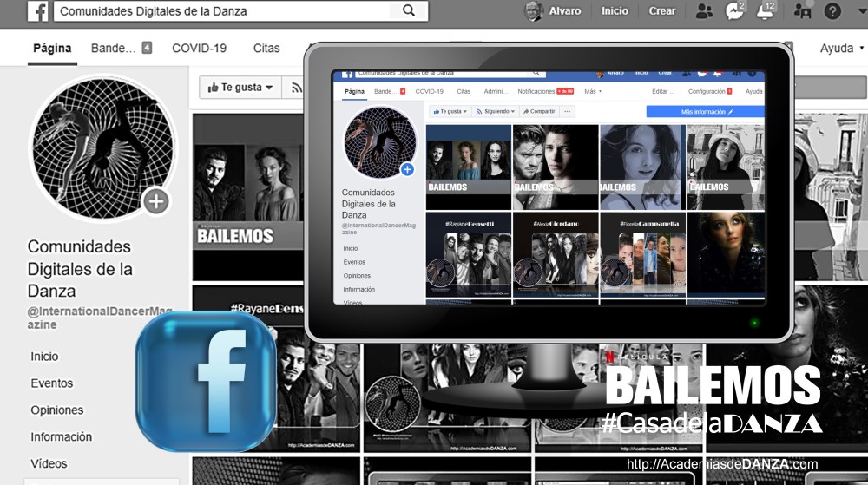The height and width of the screenshot is (485, 868).
Task: Click the grey plus icon on large profile picture
Action: tap(156, 201)
